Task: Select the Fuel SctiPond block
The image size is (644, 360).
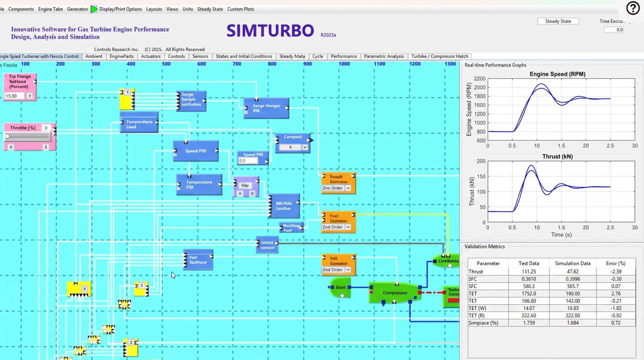Action: (198, 259)
